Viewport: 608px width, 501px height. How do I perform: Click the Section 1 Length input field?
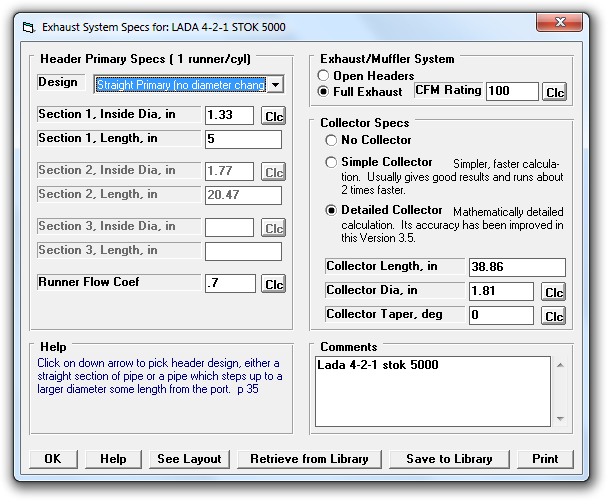coord(243,139)
